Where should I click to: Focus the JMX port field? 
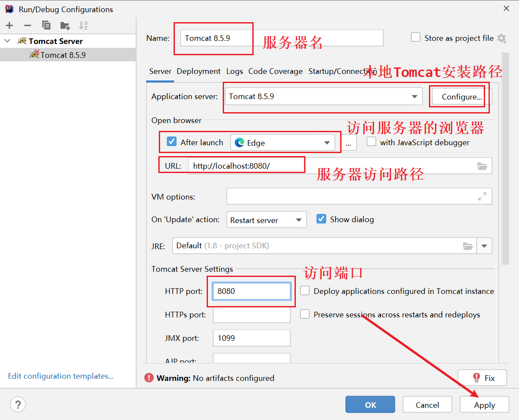251,338
